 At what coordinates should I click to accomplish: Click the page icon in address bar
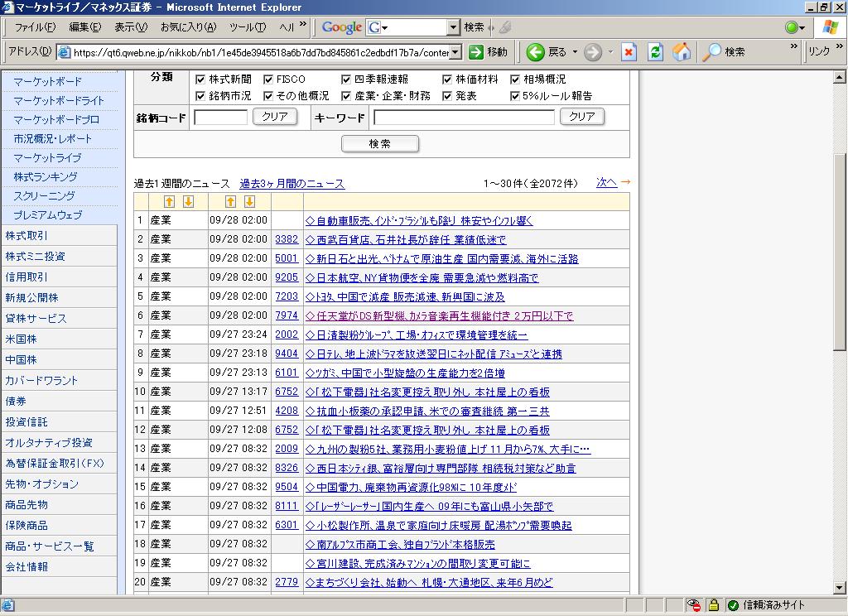click(65, 52)
